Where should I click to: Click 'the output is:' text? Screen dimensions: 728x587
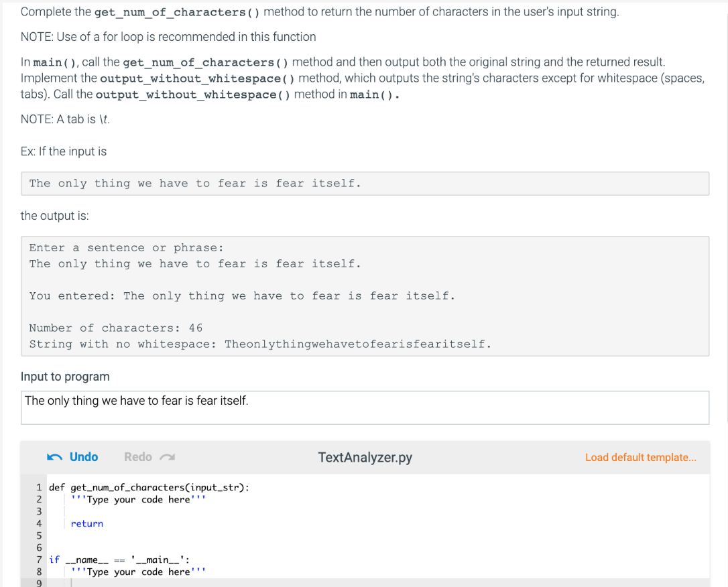[55, 216]
